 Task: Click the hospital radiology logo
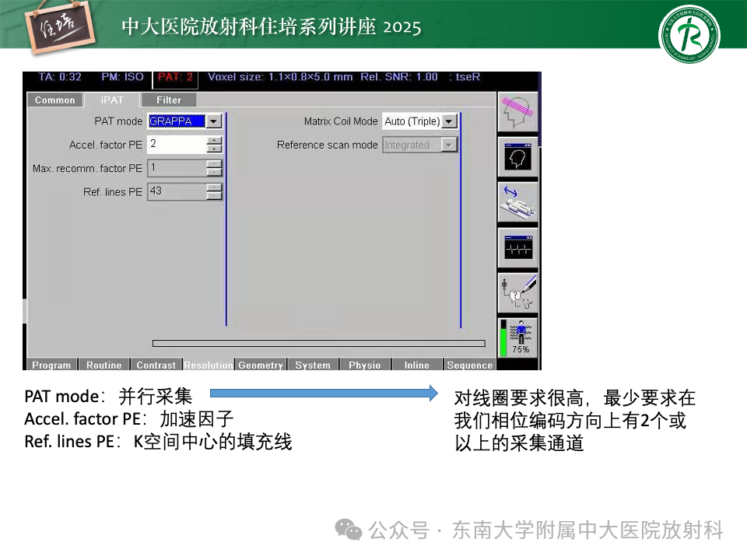tap(689, 34)
